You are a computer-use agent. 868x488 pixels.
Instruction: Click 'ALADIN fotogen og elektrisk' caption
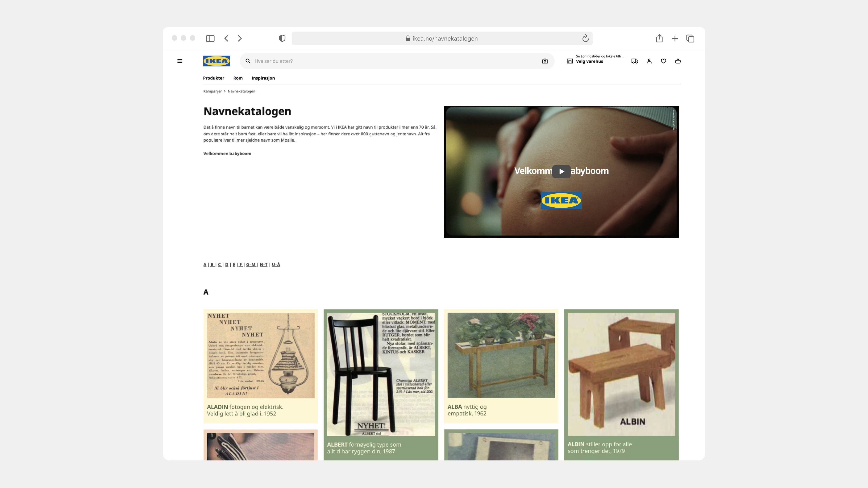pyautogui.click(x=245, y=410)
